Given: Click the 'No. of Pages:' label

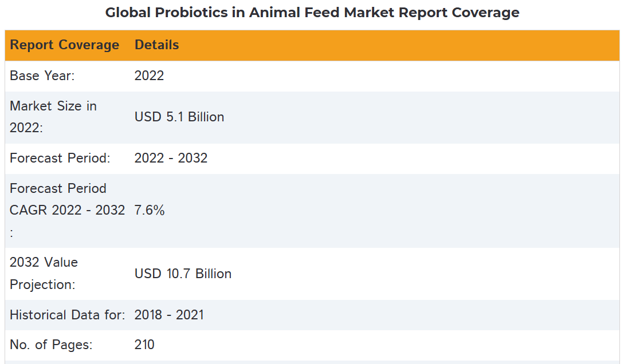Looking at the screenshot, I should [x=51, y=345].
